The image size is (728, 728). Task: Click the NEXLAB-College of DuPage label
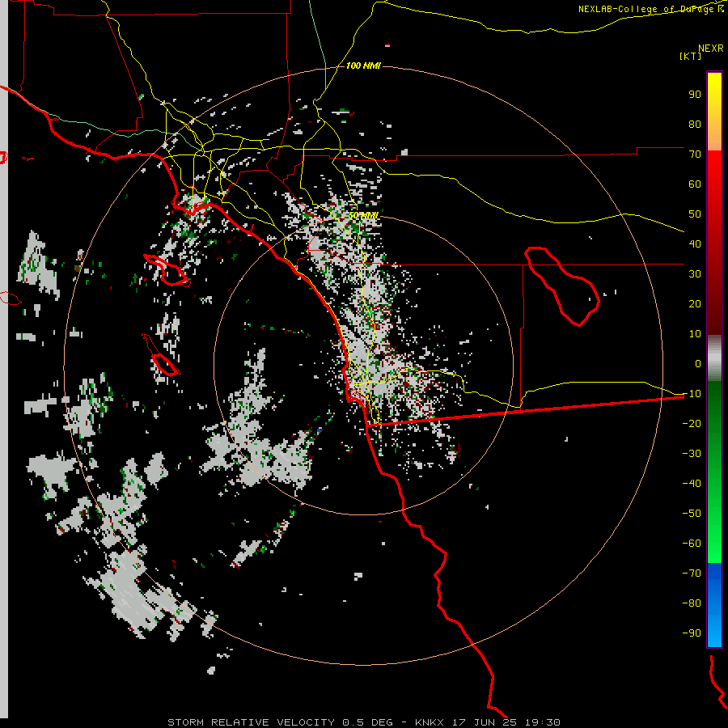(x=645, y=9)
